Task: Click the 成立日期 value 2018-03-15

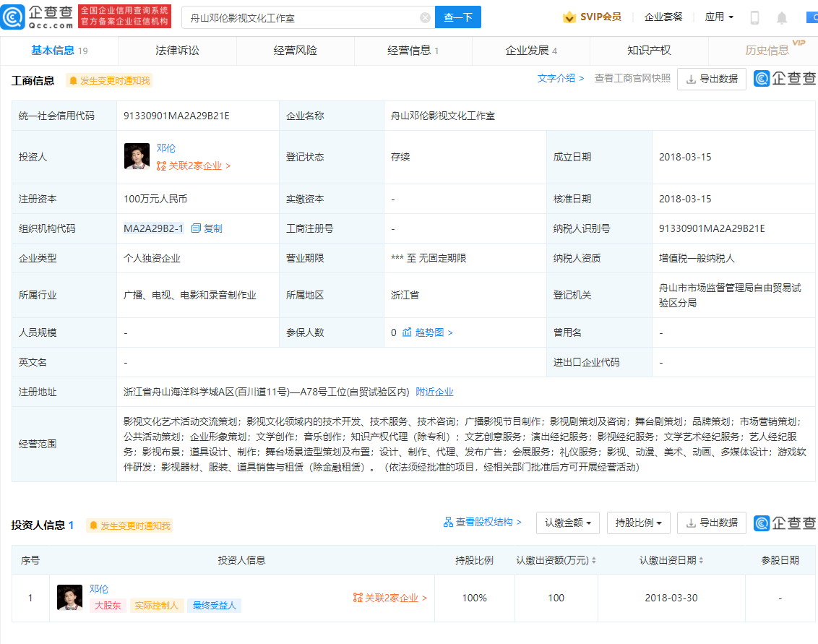Action: coord(685,157)
